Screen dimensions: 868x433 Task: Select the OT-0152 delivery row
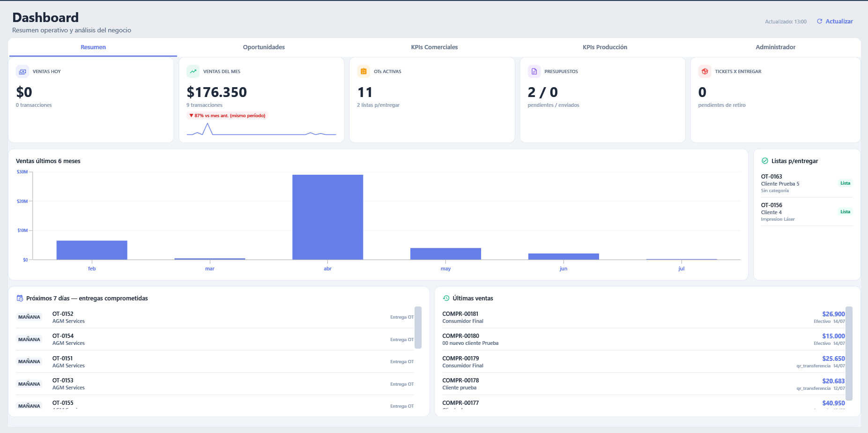(x=215, y=317)
